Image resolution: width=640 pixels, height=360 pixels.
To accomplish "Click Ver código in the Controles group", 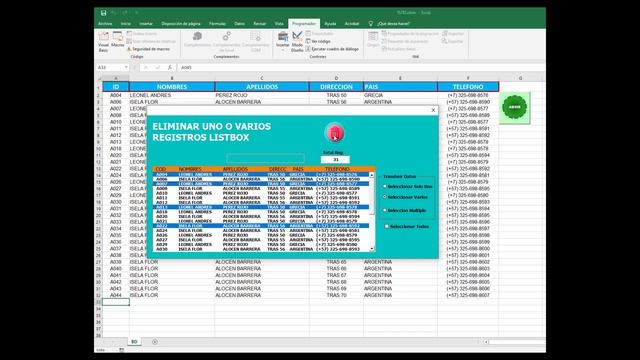I will (318, 41).
